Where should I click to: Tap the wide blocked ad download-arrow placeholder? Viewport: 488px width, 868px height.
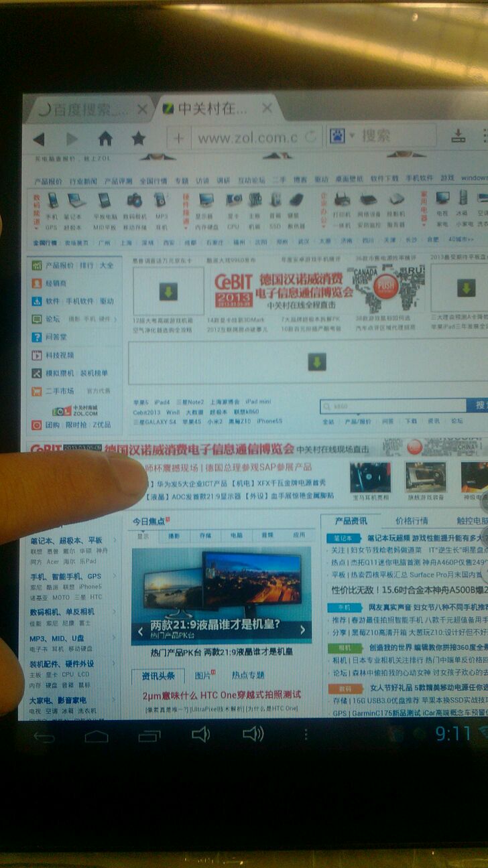coord(316,362)
